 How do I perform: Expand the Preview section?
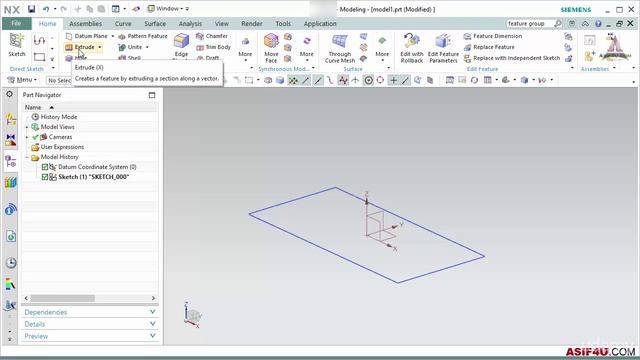coord(89,336)
